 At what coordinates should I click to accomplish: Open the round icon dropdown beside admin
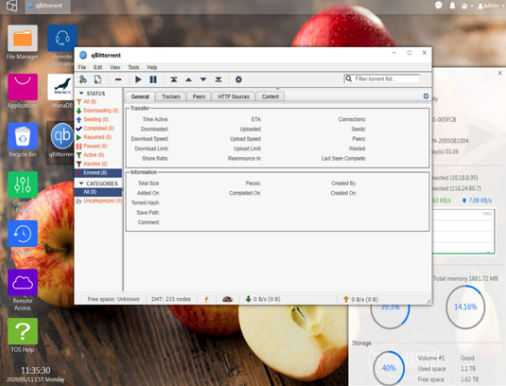click(x=467, y=6)
